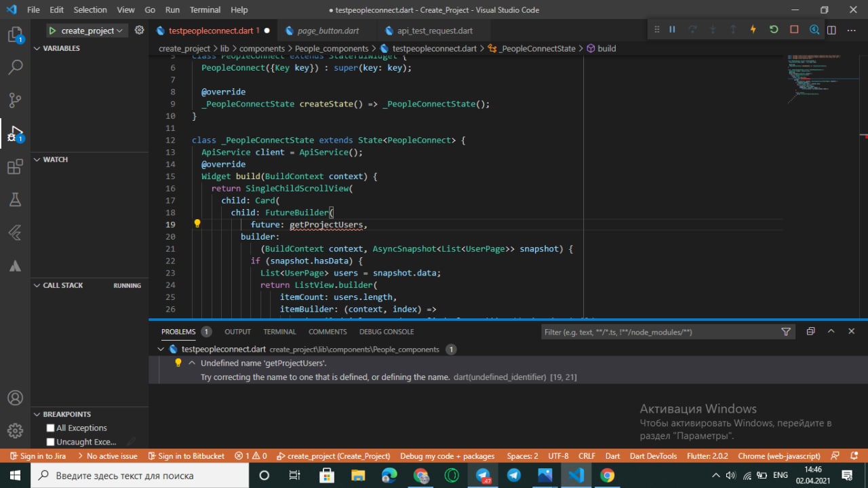868x488 pixels.
Task: Open the Search view in activity bar
Action: (x=15, y=67)
